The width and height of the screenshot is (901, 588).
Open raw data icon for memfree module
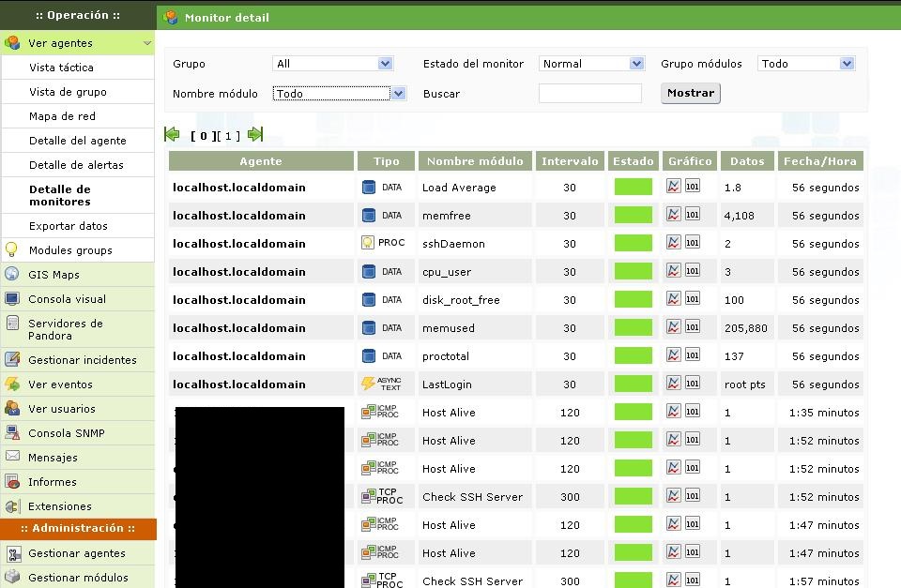(x=692, y=215)
